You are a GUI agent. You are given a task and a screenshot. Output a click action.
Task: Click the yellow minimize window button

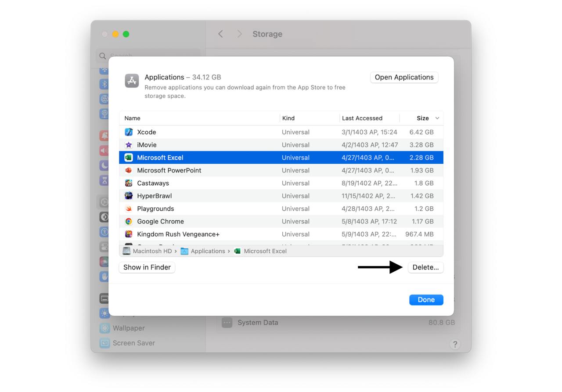(115, 34)
